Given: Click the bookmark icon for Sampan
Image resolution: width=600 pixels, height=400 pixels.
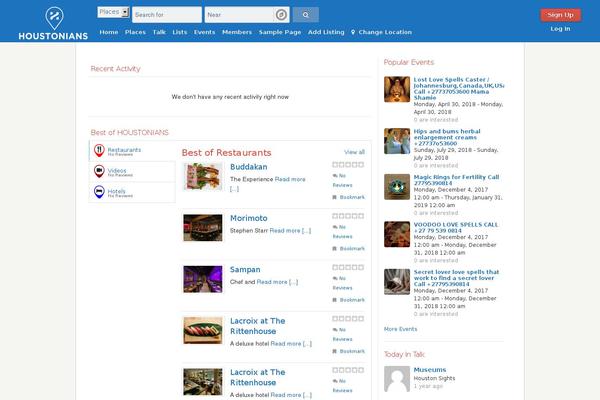Looking at the screenshot, I should tap(334, 300).
